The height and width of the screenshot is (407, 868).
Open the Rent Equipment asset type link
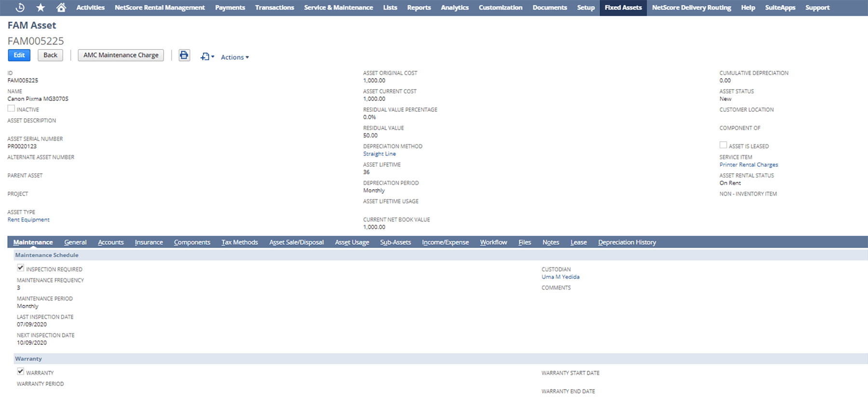coord(28,220)
